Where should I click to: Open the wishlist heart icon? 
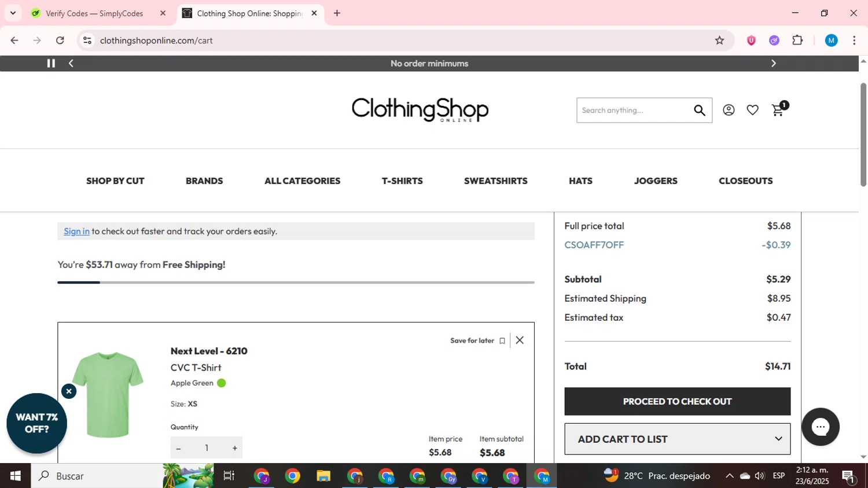752,110
